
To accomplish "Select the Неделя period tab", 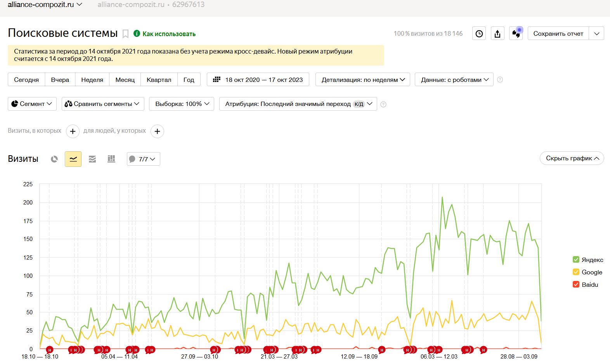I will tap(92, 80).
